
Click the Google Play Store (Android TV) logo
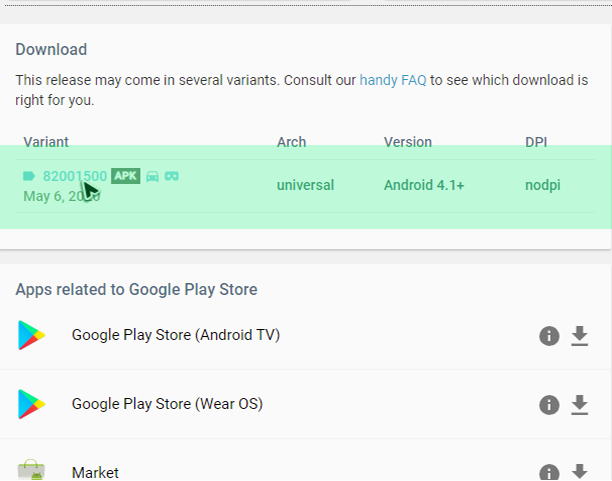pyautogui.click(x=32, y=335)
